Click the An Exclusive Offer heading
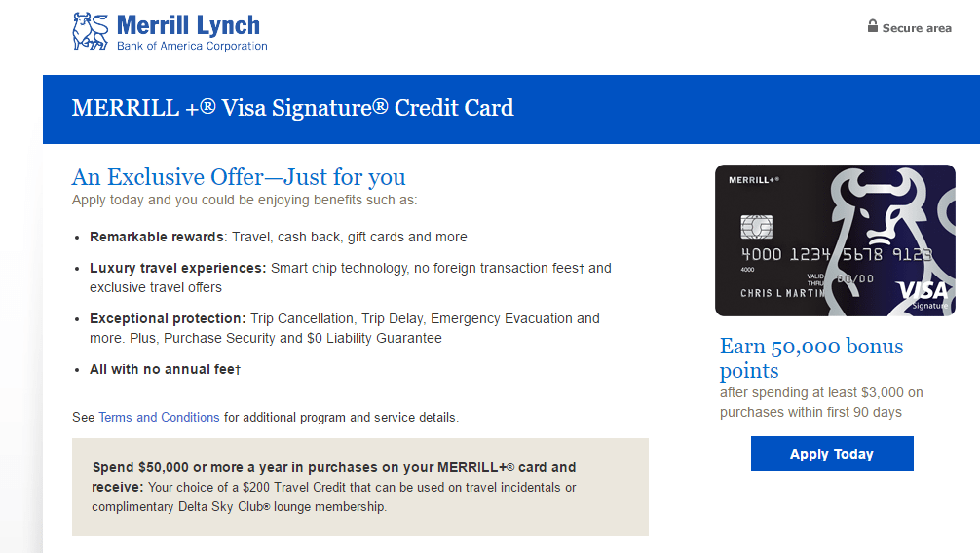 [x=239, y=177]
